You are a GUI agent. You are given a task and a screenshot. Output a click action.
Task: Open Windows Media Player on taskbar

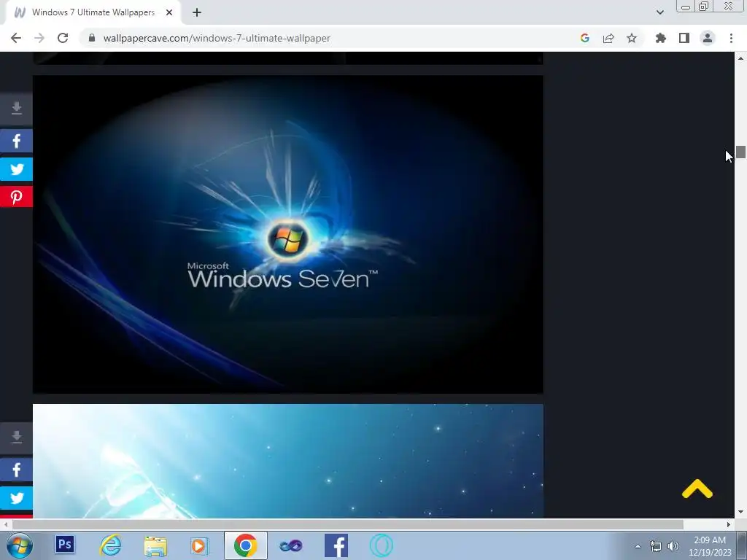tap(200, 545)
